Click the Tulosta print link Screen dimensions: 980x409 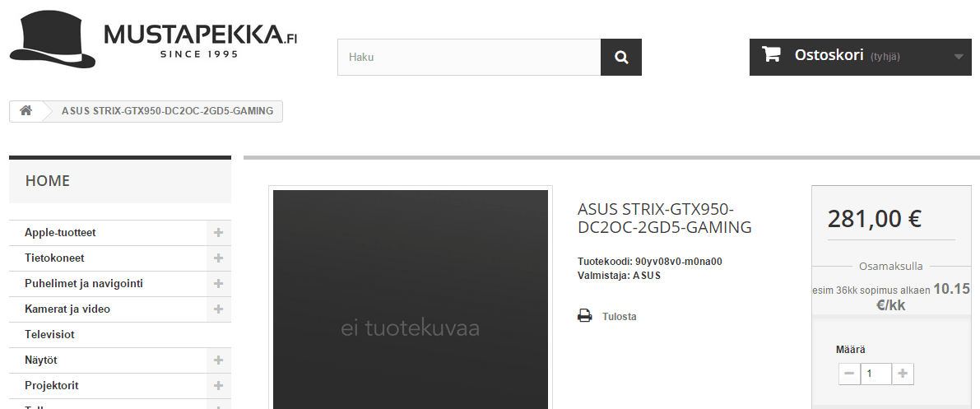pos(619,317)
